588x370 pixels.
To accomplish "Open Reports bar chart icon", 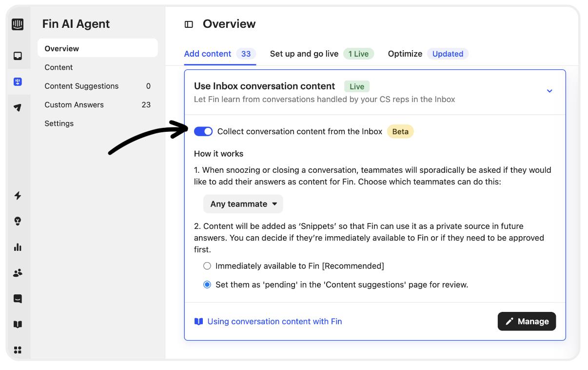I will pos(18,247).
